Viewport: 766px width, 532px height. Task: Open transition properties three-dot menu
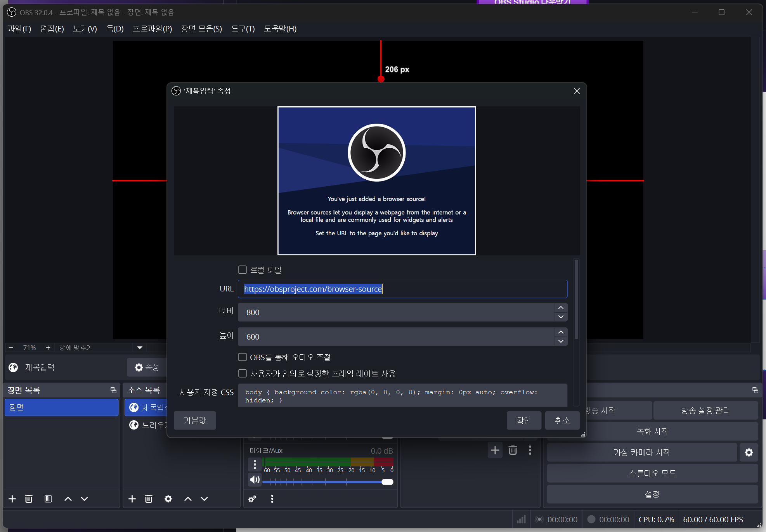[x=530, y=450]
